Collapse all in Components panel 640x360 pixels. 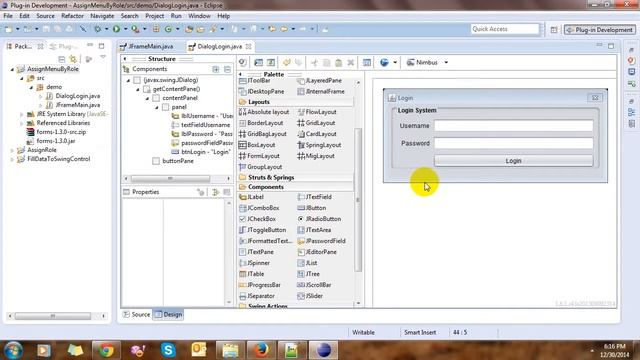pyautogui.click(x=227, y=69)
